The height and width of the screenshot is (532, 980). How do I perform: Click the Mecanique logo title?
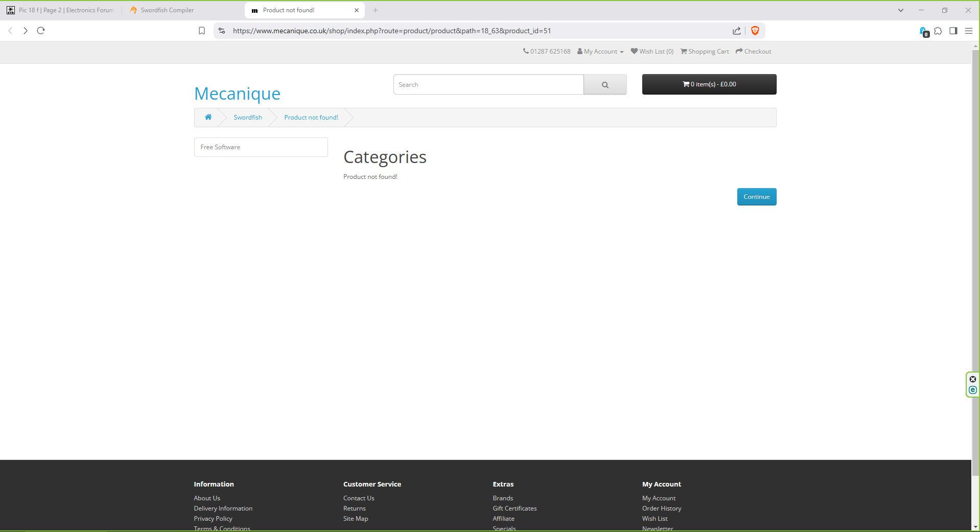coord(238,94)
